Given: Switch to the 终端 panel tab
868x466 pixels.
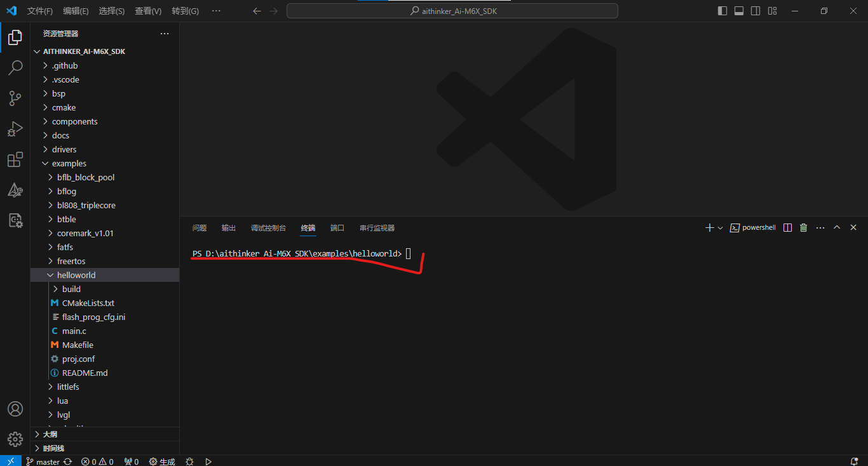Looking at the screenshot, I should [308, 228].
